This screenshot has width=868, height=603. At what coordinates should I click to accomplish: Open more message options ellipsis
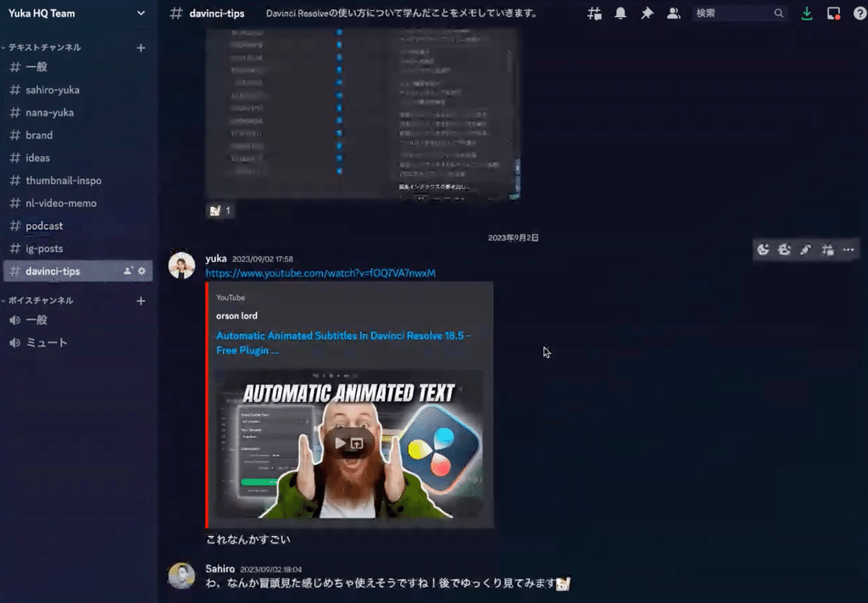848,249
